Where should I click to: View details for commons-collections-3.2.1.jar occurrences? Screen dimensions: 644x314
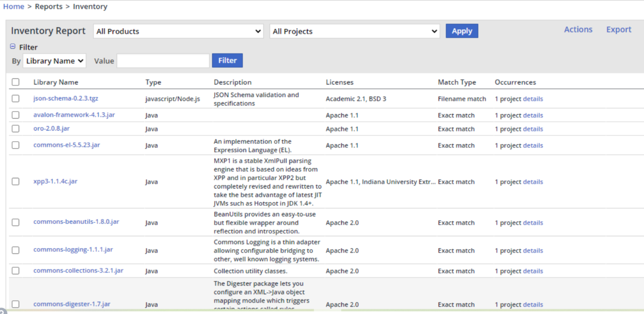[533, 271]
